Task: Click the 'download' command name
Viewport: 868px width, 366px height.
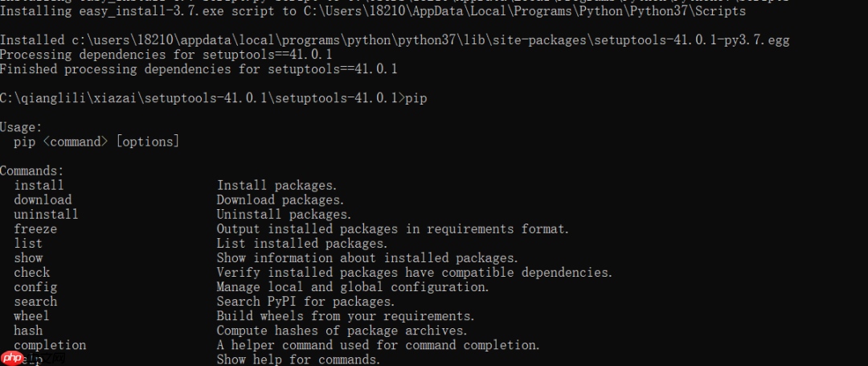Action: [43, 199]
